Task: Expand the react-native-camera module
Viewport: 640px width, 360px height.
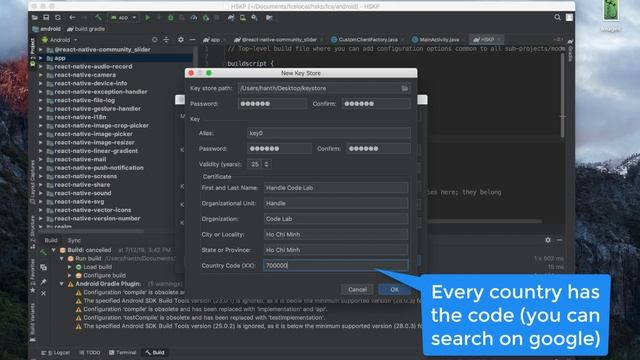Action: (40, 75)
